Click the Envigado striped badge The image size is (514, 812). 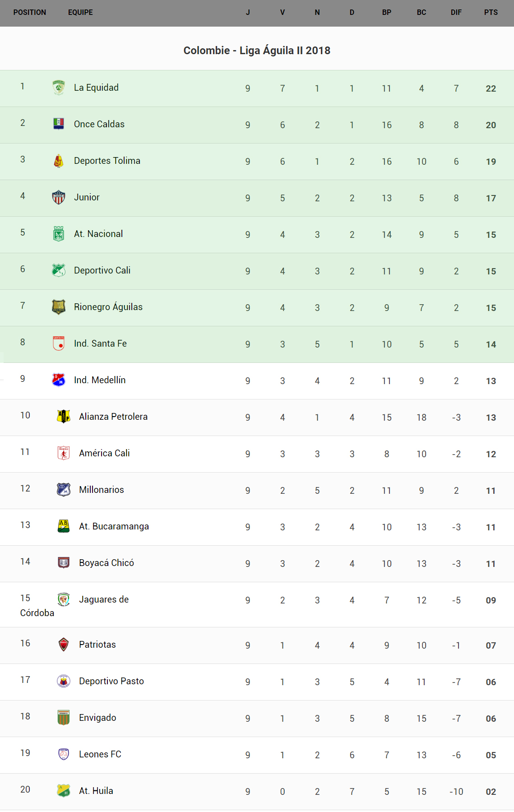tap(64, 717)
